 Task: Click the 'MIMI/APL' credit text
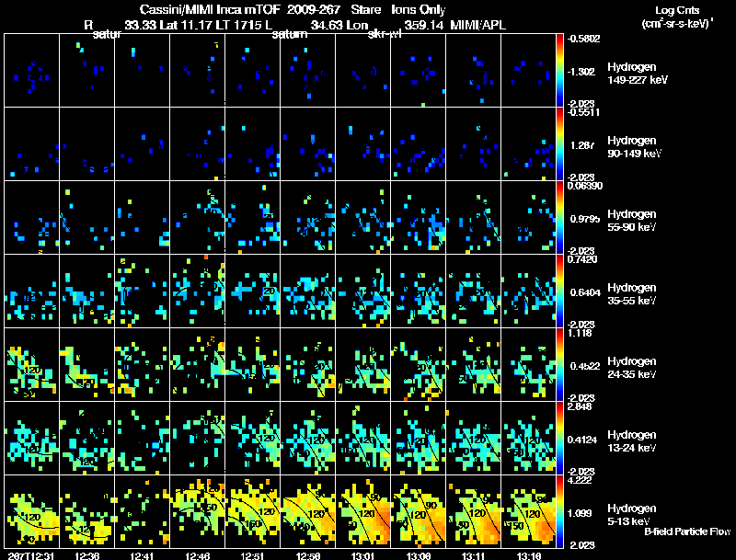point(477,26)
